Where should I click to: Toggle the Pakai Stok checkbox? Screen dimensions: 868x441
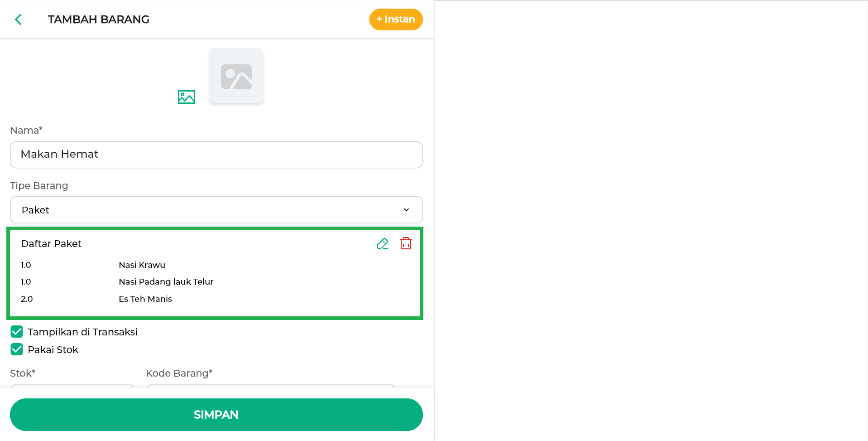pos(17,349)
